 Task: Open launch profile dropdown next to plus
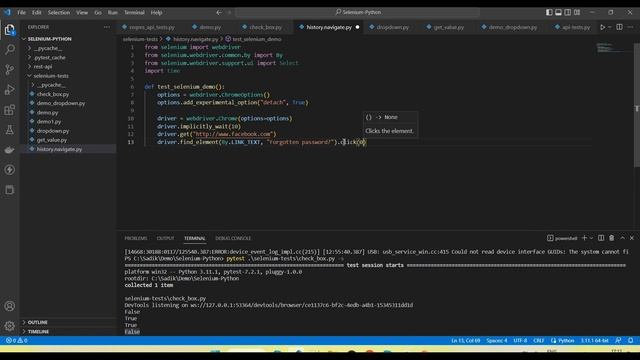[591, 238]
